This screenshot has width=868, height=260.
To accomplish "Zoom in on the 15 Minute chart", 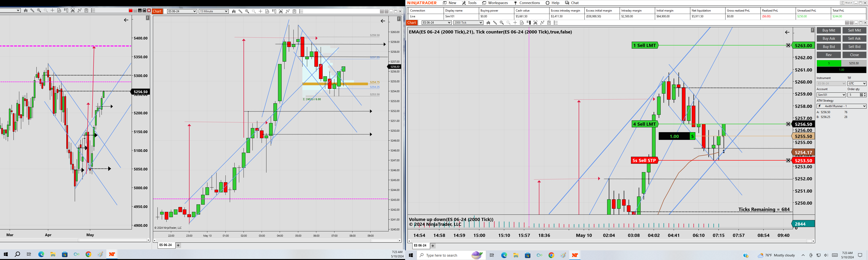I will pyautogui.click(x=247, y=11).
